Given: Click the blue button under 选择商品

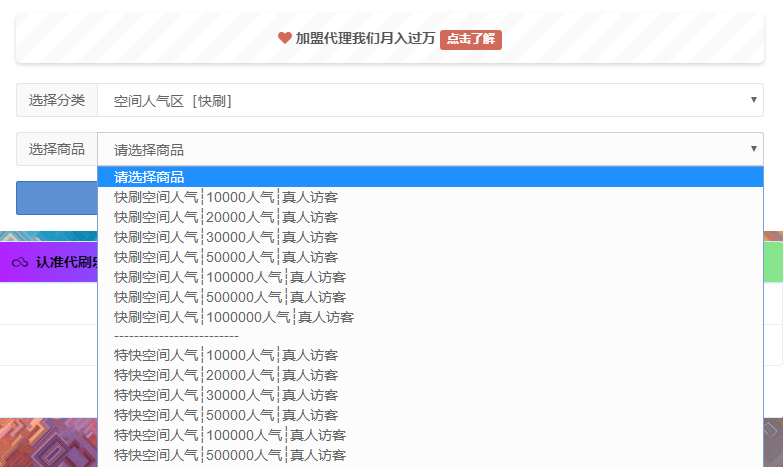Looking at the screenshot, I should click(56, 198).
